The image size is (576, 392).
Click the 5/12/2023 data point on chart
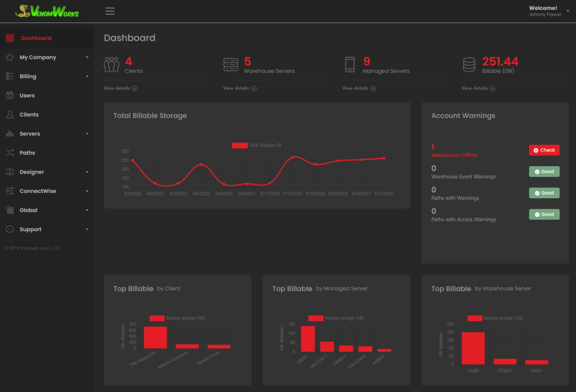pyautogui.click(x=293, y=157)
